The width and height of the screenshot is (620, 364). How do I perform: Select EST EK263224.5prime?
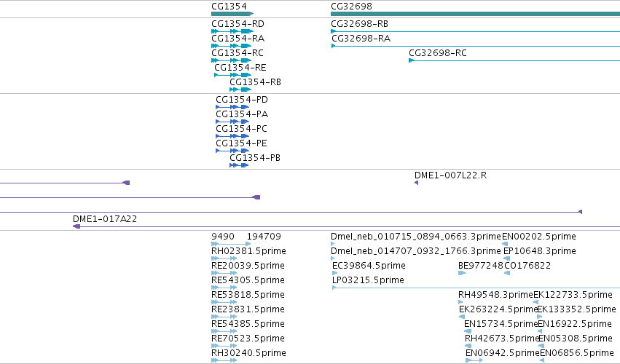[498, 309]
